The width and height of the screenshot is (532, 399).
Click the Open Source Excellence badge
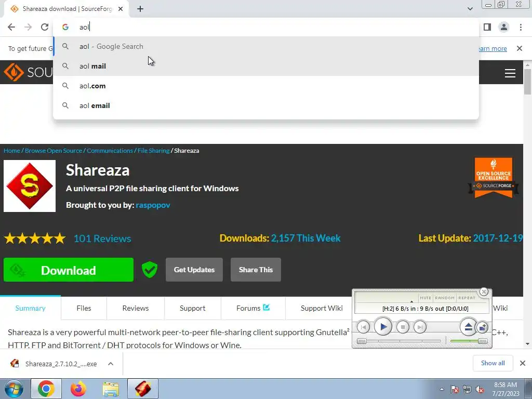point(494,178)
